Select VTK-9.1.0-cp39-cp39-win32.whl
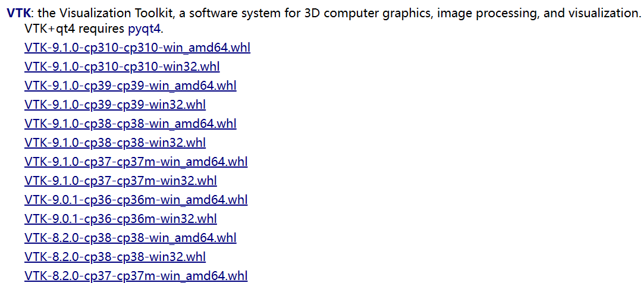The width and height of the screenshot is (644, 283). pyautogui.click(x=115, y=105)
